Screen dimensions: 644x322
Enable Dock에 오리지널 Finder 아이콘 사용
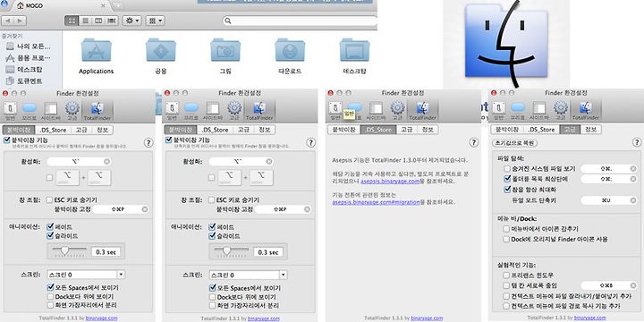507,239
